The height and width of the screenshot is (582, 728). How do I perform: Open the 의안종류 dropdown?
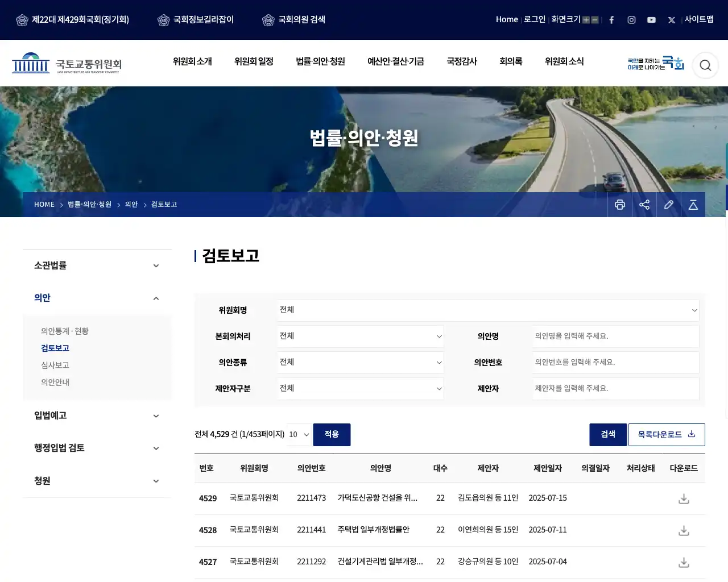tap(361, 362)
